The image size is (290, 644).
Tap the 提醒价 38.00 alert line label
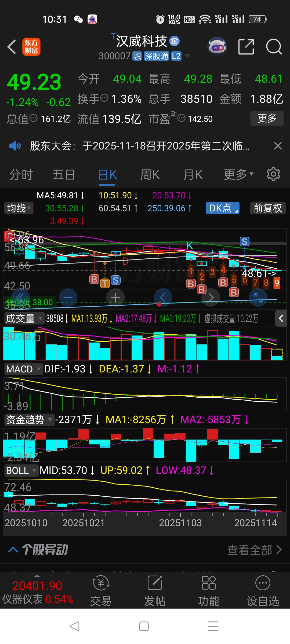pos(30,302)
